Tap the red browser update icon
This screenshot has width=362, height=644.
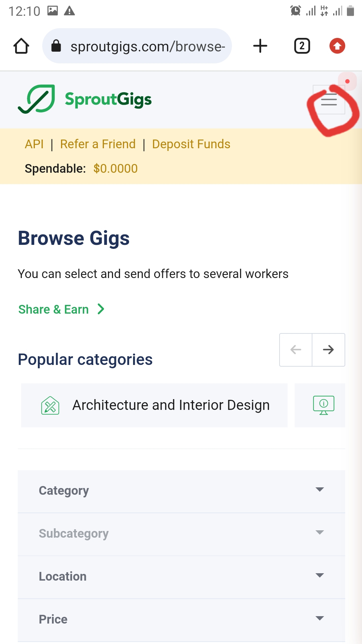coord(337,46)
